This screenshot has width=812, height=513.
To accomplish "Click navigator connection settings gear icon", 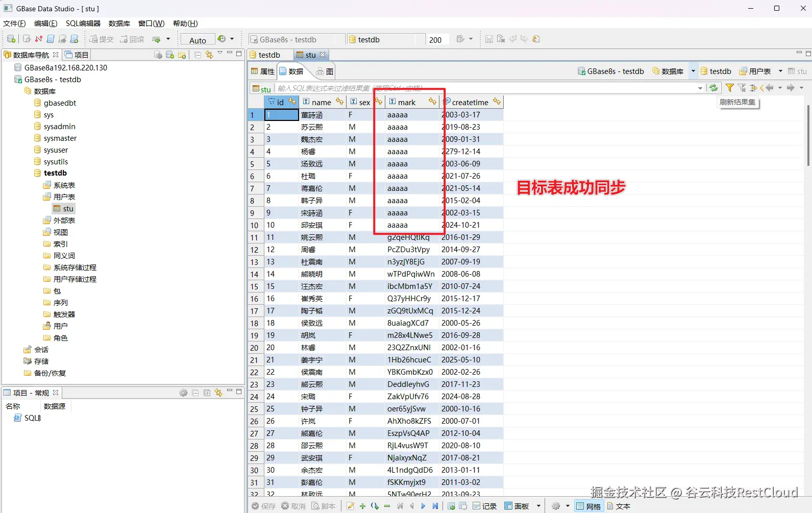I will [158, 55].
